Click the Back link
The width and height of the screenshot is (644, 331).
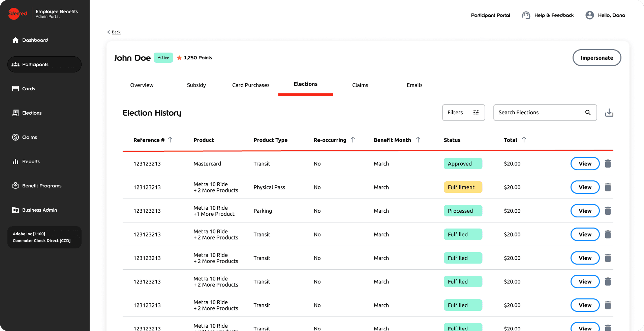point(116,32)
